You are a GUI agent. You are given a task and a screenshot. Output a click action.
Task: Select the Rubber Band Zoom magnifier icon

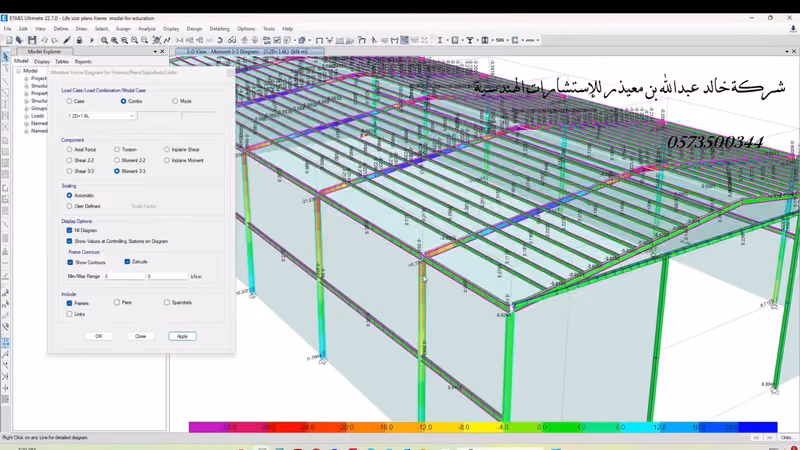coord(104,40)
